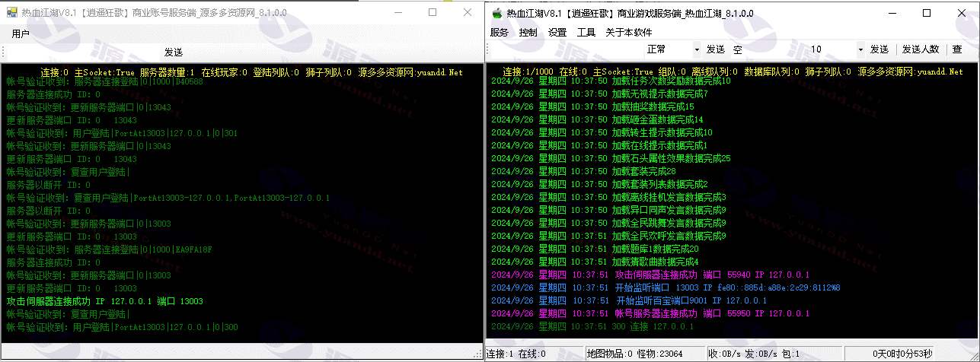This screenshot has width=980, height=362.
Task: Click the 空 text field in game server toolbar
Action: [x=768, y=49]
